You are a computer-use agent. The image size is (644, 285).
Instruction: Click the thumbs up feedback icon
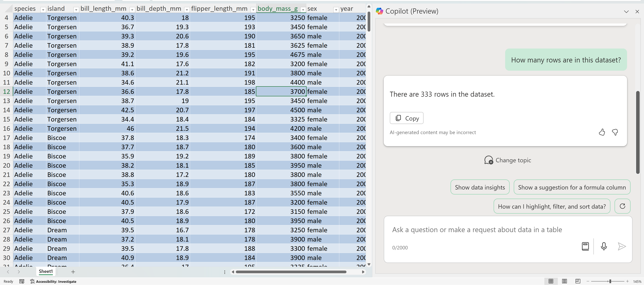[602, 132]
